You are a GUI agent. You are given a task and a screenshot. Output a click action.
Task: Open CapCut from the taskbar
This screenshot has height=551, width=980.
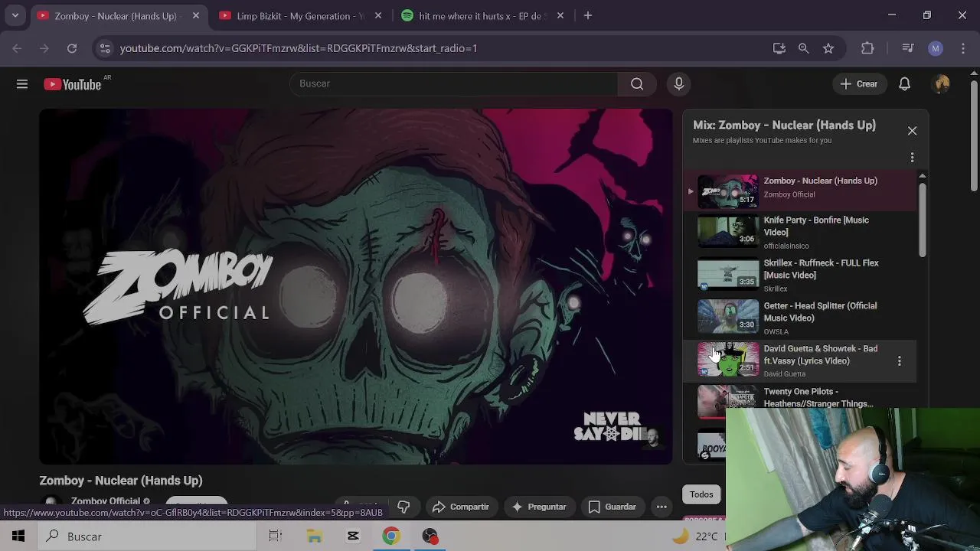click(x=353, y=536)
